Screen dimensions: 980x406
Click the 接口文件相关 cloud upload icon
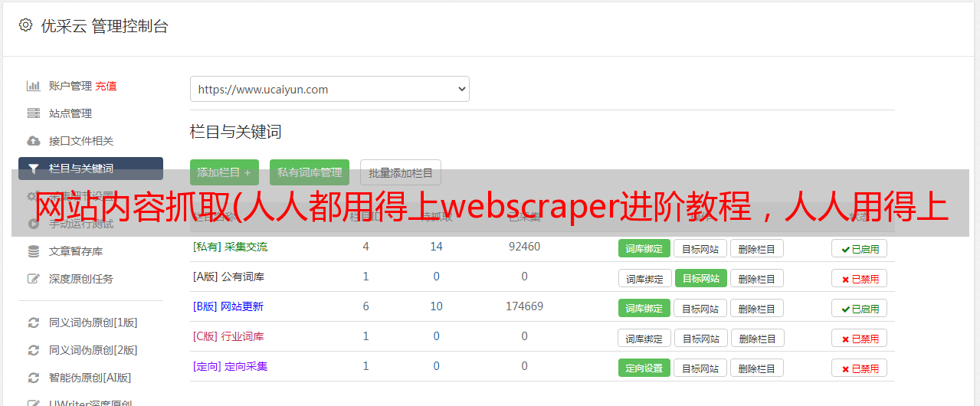pos(33,141)
